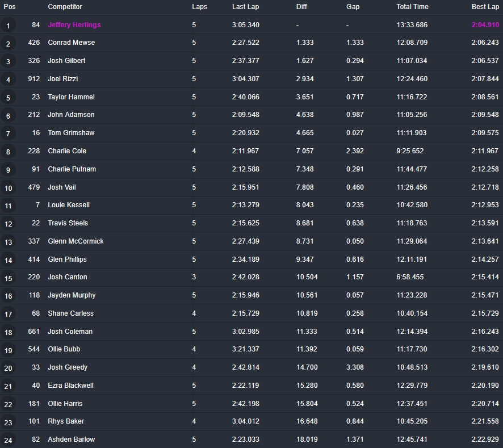Click the highlighted best lap 2:04.910

[x=485, y=25]
